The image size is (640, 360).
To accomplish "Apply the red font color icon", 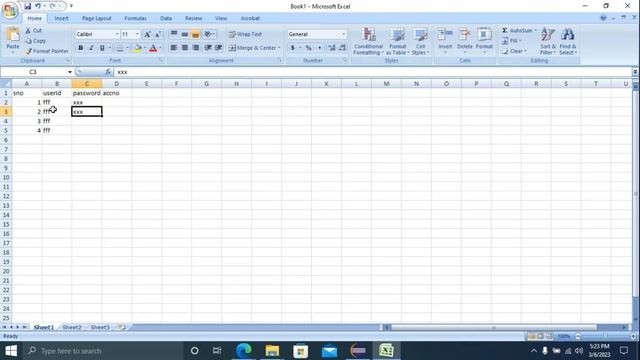I will [153, 48].
